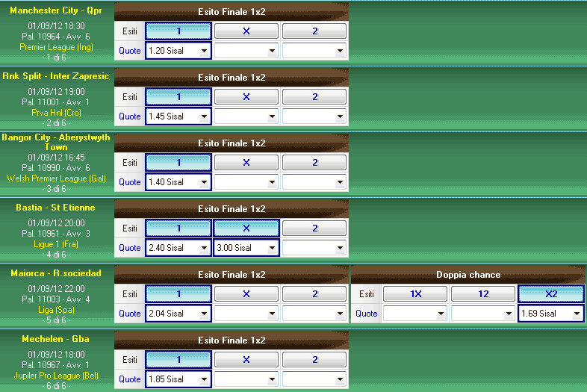Click the Premier League (Ing) league label
The height and width of the screenshot is (392, 587).
[x=56, y=47]
